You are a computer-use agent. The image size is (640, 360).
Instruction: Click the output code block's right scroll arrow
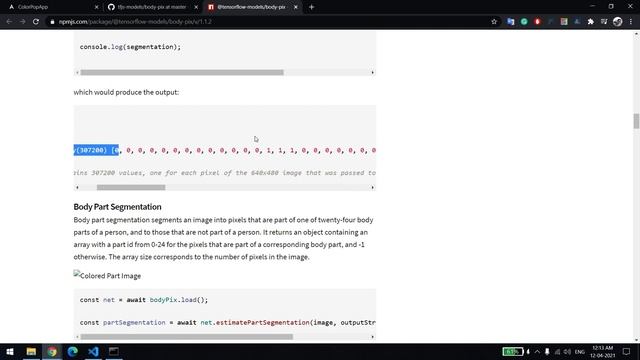click(372, 187)
